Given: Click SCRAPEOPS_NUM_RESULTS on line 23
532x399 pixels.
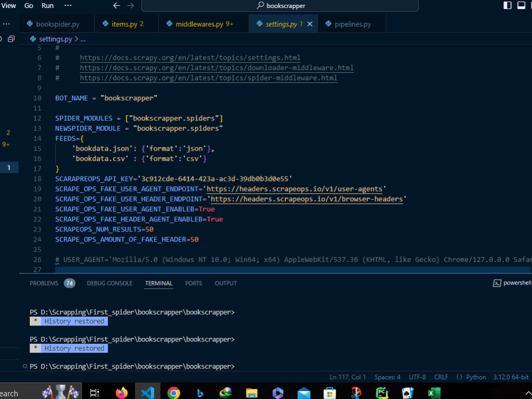Looking at the screenshot, I should pyautogui.click(x=98, y=229).
